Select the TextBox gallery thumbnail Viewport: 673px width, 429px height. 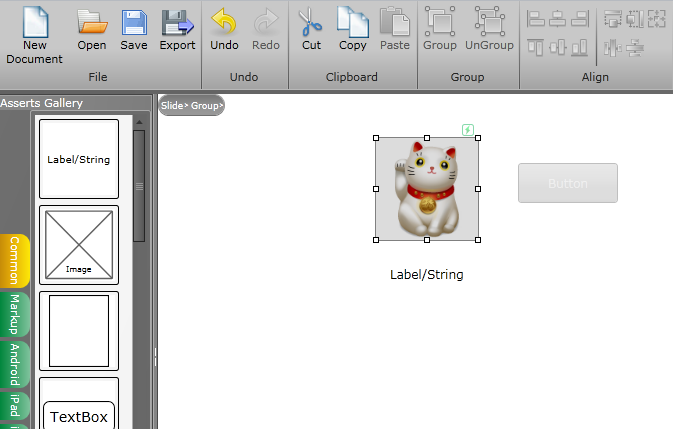click(x=79, y=403)
